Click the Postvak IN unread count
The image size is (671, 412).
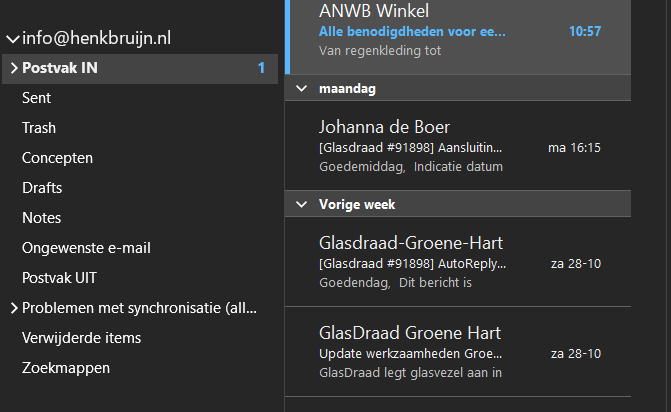point(261,68)
